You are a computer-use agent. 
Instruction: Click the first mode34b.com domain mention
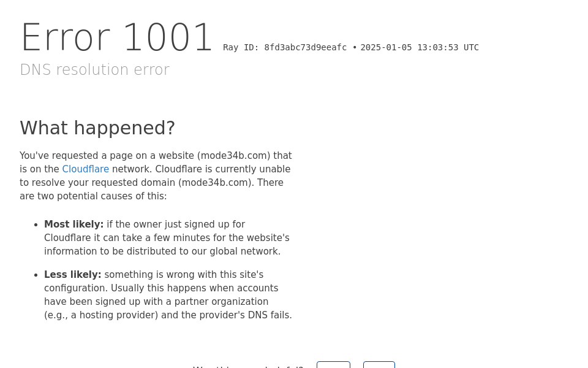[233, 156]
